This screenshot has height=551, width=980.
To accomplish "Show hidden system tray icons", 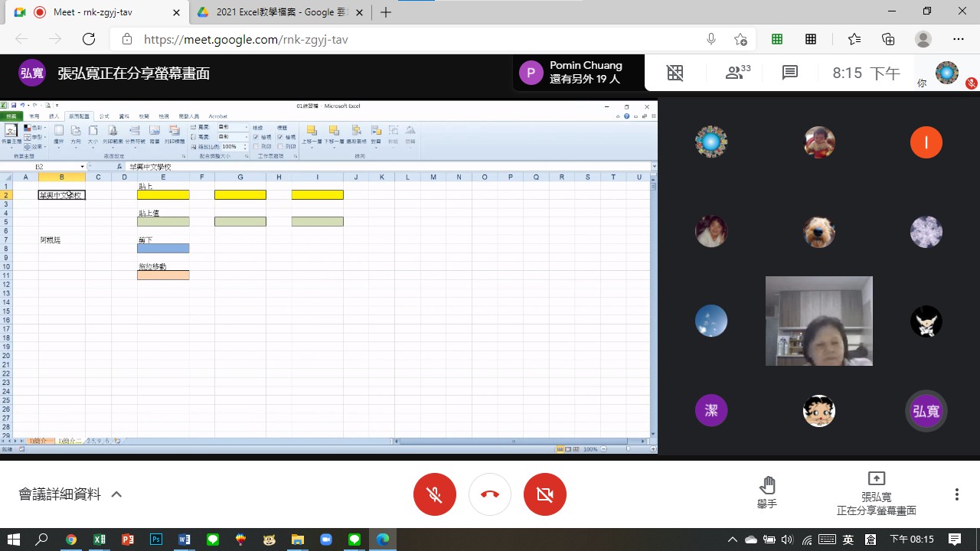I will pyautogui.click(x=733, y=540).
